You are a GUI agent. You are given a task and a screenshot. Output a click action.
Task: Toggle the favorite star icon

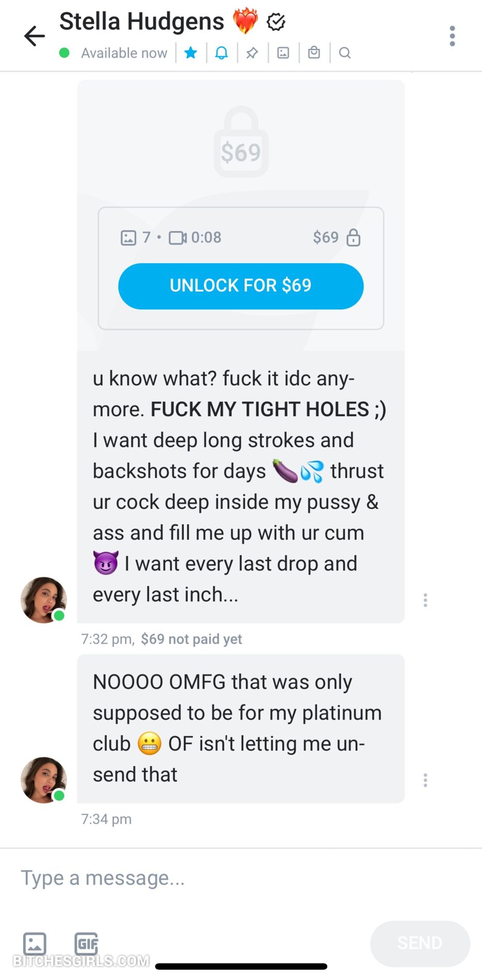pyautogui.click(x=191, y=53)
